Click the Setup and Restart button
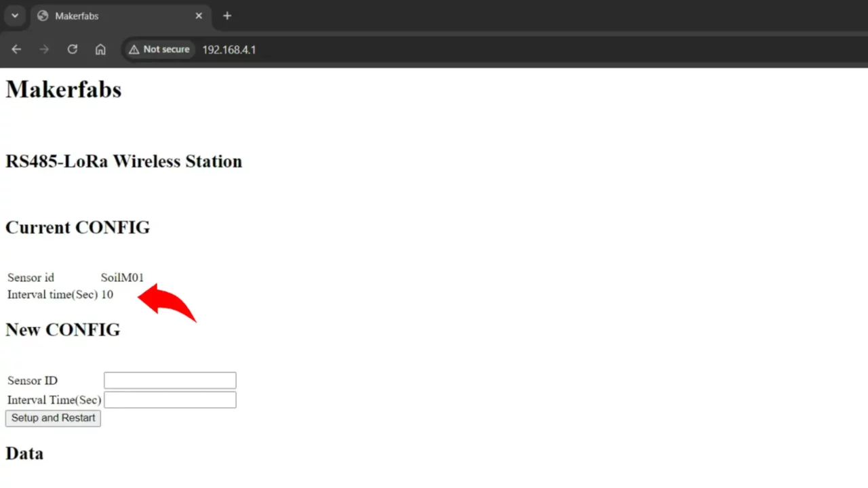The image size is (868, 488). (x=53, y=418)
